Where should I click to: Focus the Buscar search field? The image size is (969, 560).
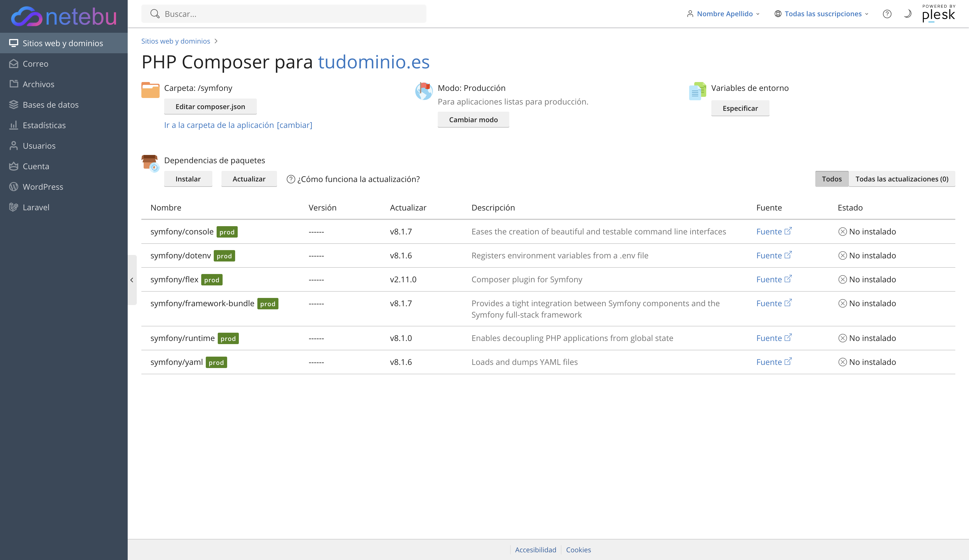pyautogui.click(x=284, y=14)
